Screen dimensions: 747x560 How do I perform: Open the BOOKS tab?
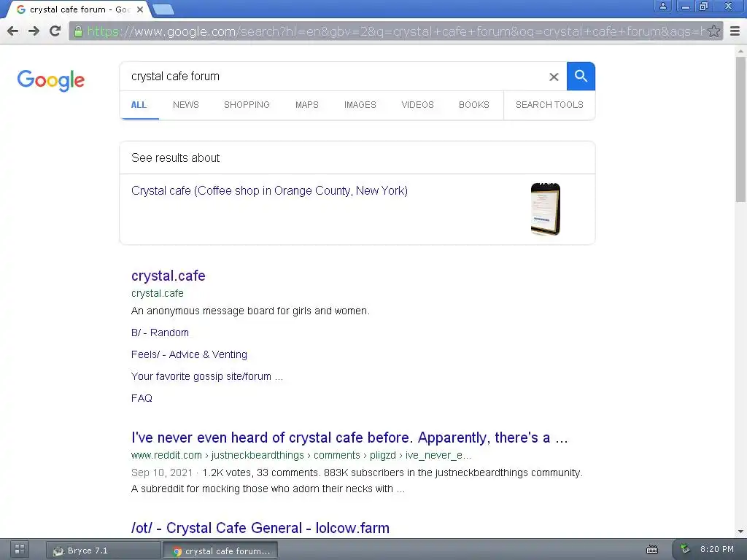[x=474, y=105]
